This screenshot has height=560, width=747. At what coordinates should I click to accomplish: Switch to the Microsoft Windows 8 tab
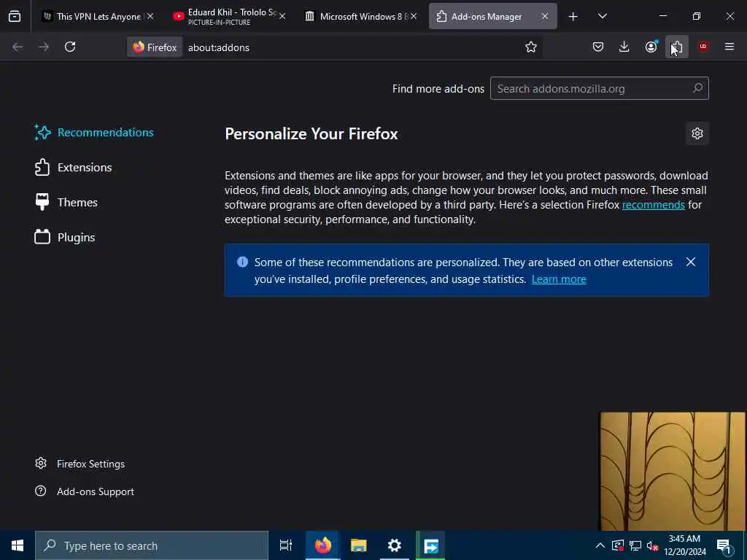point(361,16)
